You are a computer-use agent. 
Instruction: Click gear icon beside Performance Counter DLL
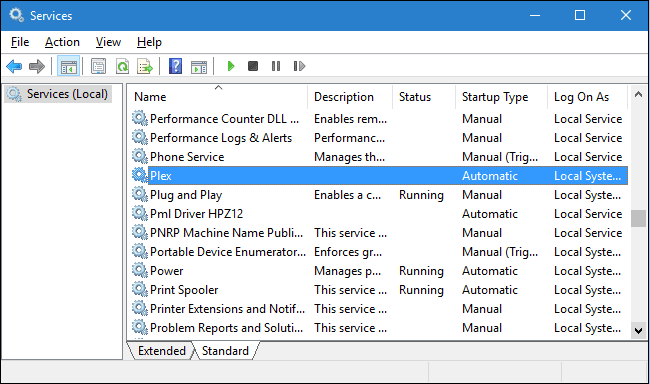(140, 118)
